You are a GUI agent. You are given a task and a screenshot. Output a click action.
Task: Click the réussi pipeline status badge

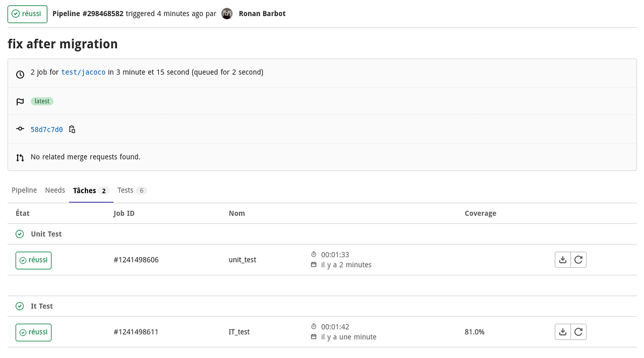pyautogui.click(x=27, y=13)
